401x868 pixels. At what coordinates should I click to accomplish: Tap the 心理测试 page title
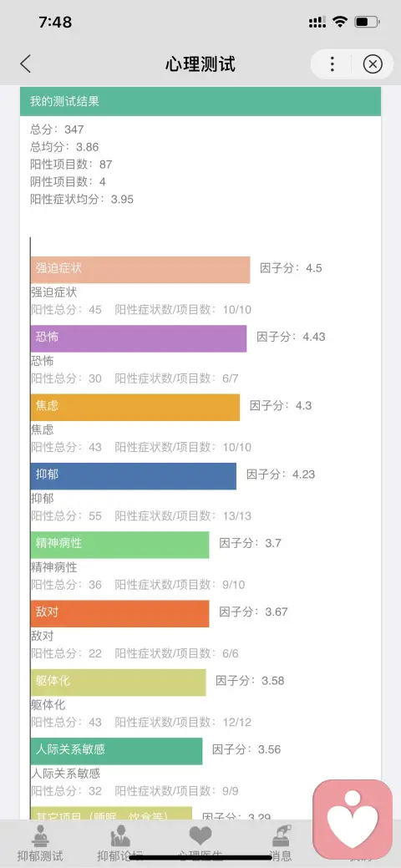pos(200,64)
